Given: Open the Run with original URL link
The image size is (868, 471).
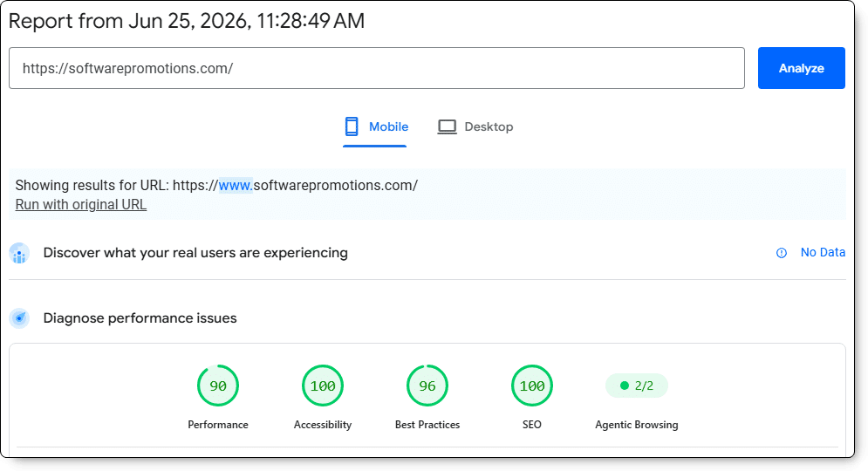Looking at the screenshot, I should [x=81, y=204].
